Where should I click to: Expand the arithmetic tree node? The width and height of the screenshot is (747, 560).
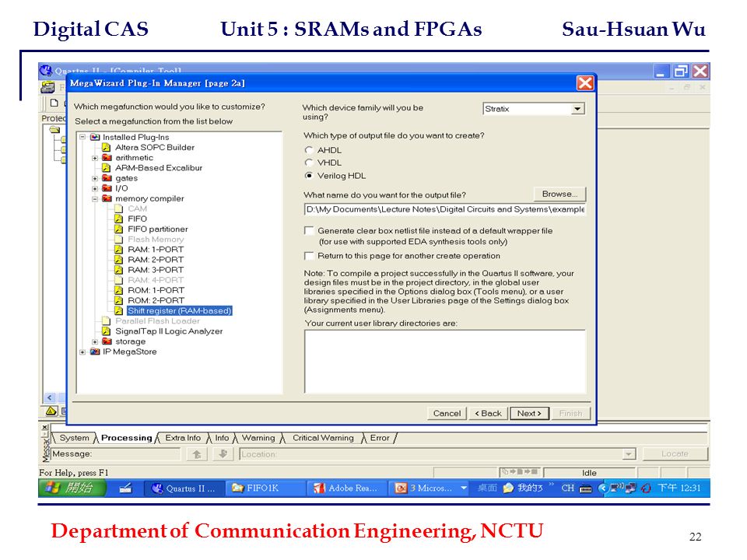95,158
